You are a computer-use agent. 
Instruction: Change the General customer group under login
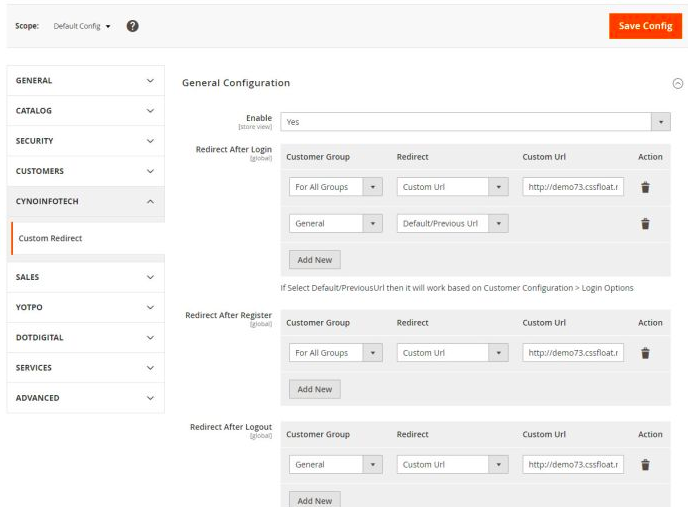tap(336, 223)
